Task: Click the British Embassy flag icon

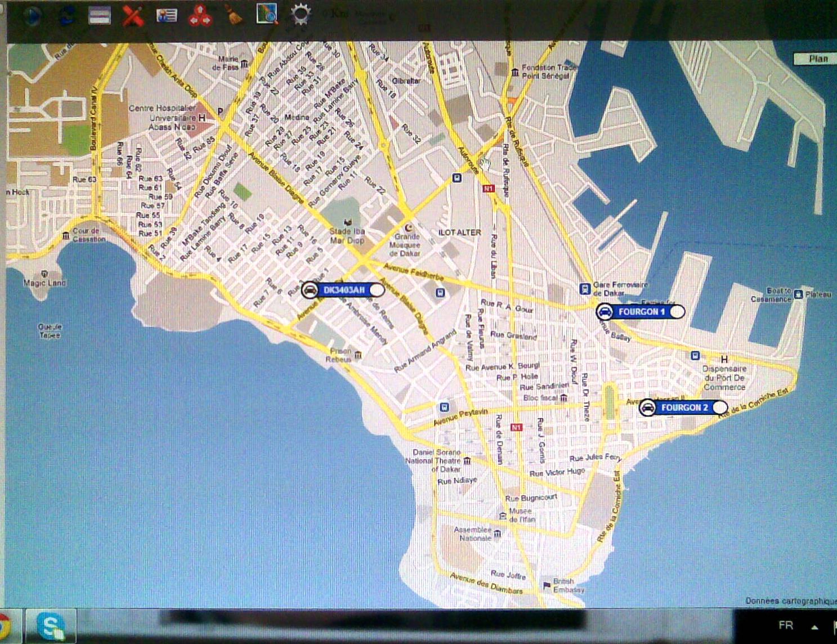Action: pyautogui.click(x=546, y=585)
